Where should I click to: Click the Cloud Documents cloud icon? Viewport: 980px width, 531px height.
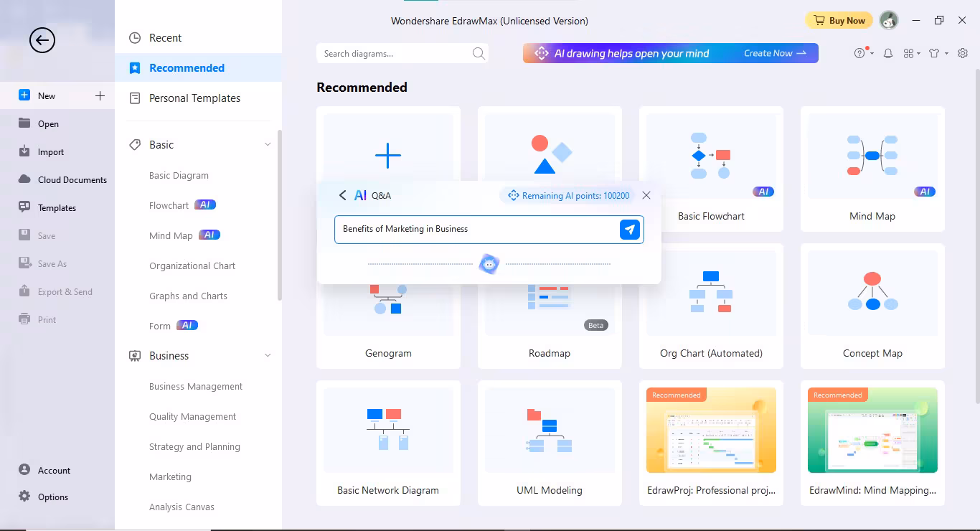click(x=24, y=179)
